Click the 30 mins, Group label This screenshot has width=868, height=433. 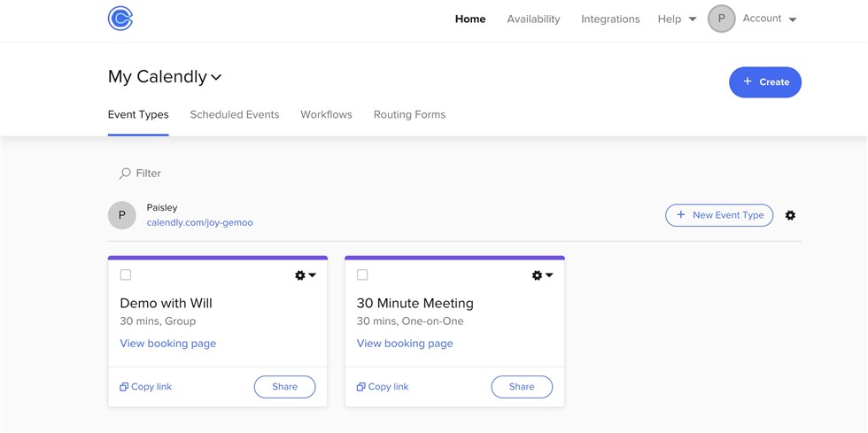[158, 321]
